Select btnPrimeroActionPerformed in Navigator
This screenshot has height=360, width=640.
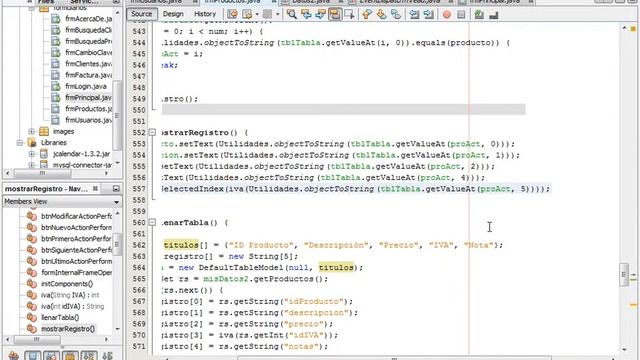pyautogui.click(x=76, y=238)
